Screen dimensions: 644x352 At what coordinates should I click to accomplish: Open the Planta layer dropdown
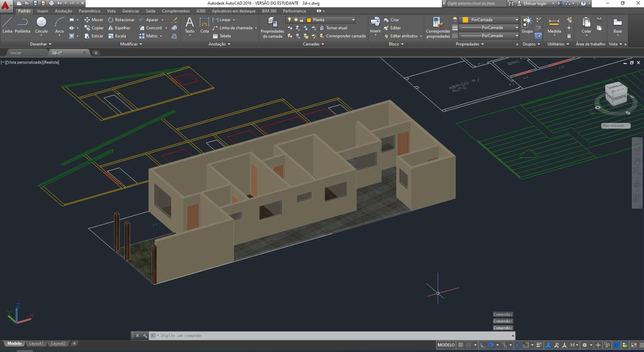click(x=353, y=20)
